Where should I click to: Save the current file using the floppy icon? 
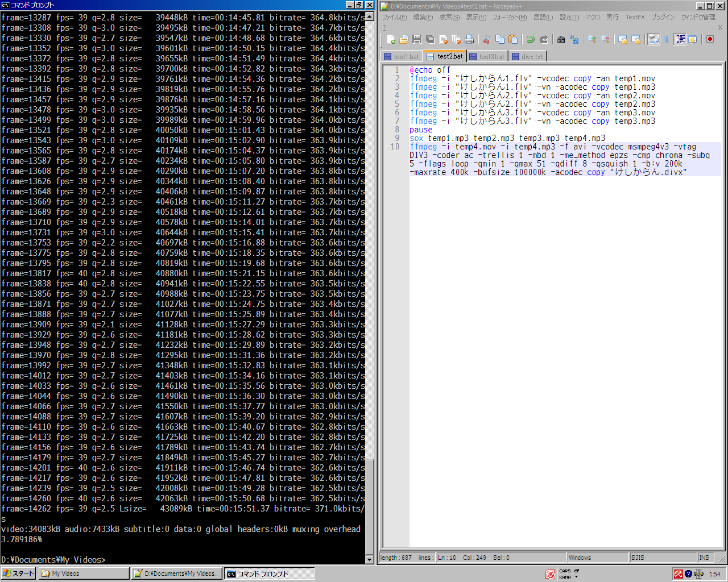click(417, 39)
